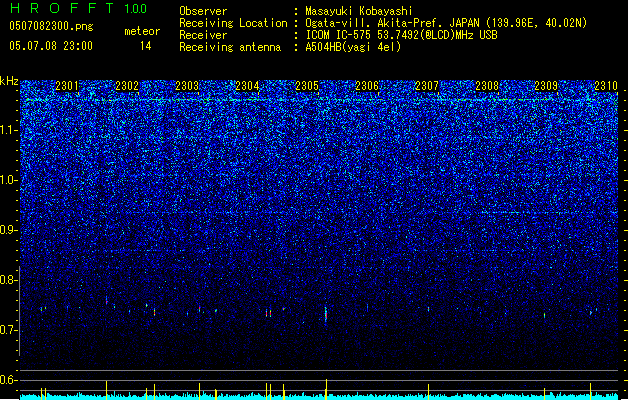Click the 2302 time label

[127, 86]
